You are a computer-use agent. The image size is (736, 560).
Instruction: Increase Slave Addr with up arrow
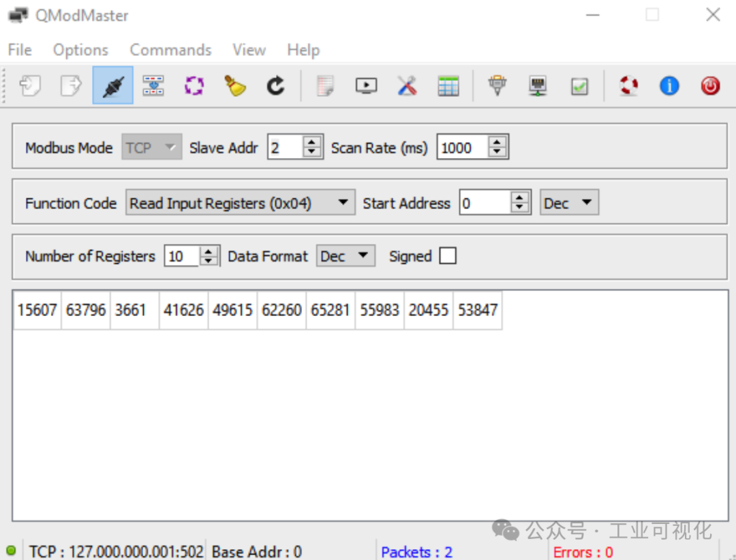click(x=311, y=141)
